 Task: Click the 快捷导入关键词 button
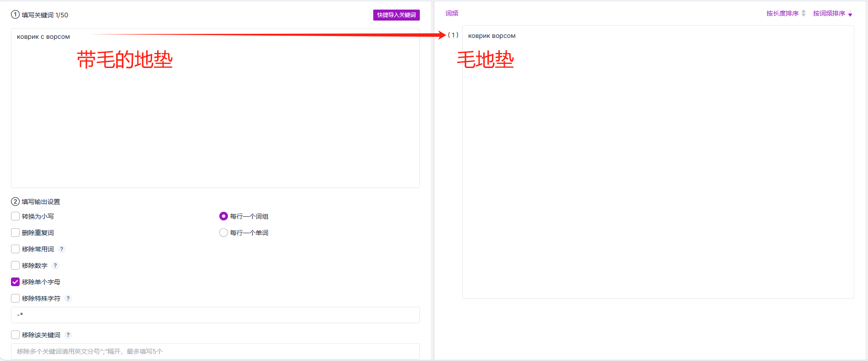pos(396,15)
